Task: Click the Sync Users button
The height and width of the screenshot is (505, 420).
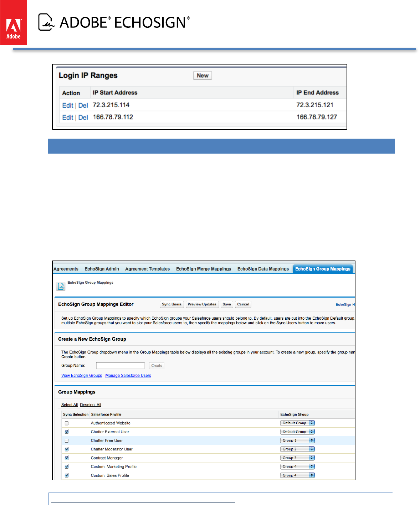Action: tap(171, 304)
